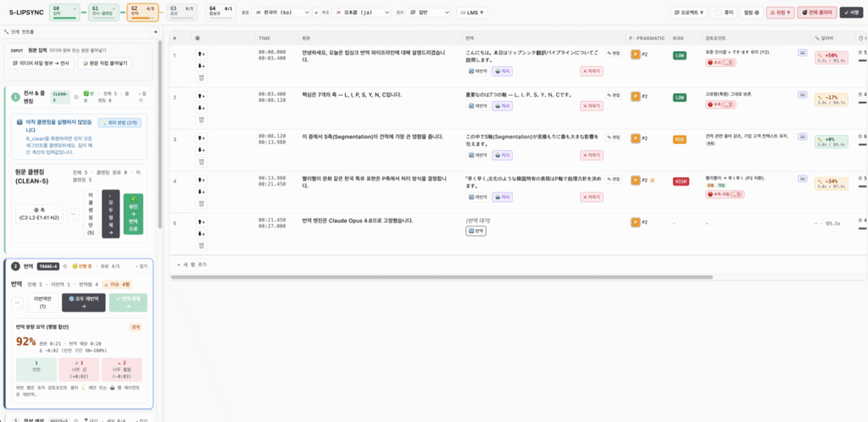The height and width of the screenshot is (422, 868).
Task: Click the green 승인 → 번역으로 button
Action: (133, 214)
